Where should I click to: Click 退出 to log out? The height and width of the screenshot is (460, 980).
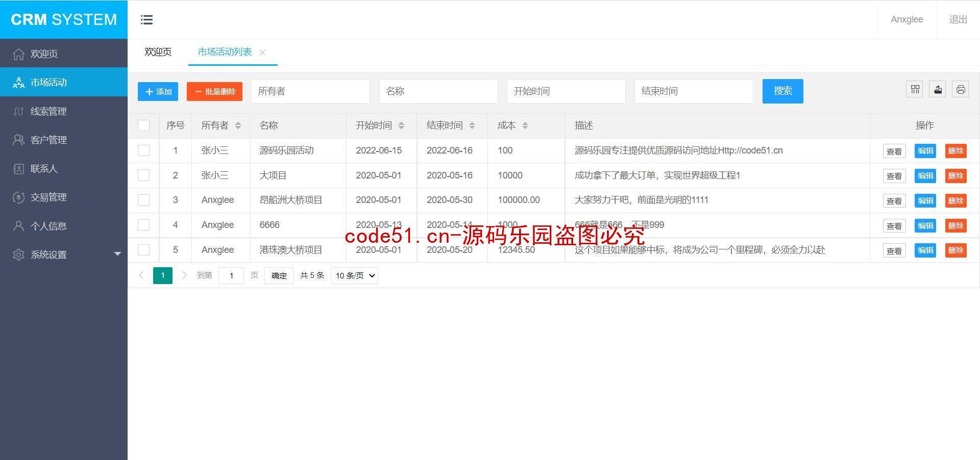pos(958,19)
